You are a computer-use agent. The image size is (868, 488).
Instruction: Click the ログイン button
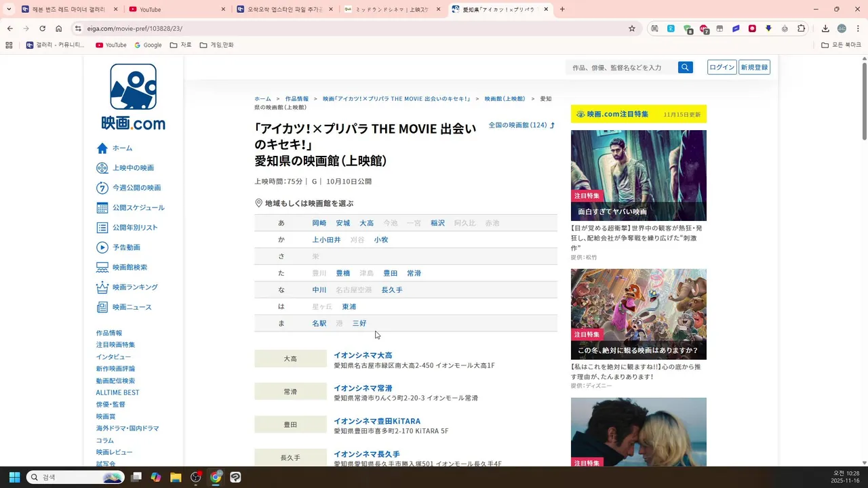click(x=722, y=67)
